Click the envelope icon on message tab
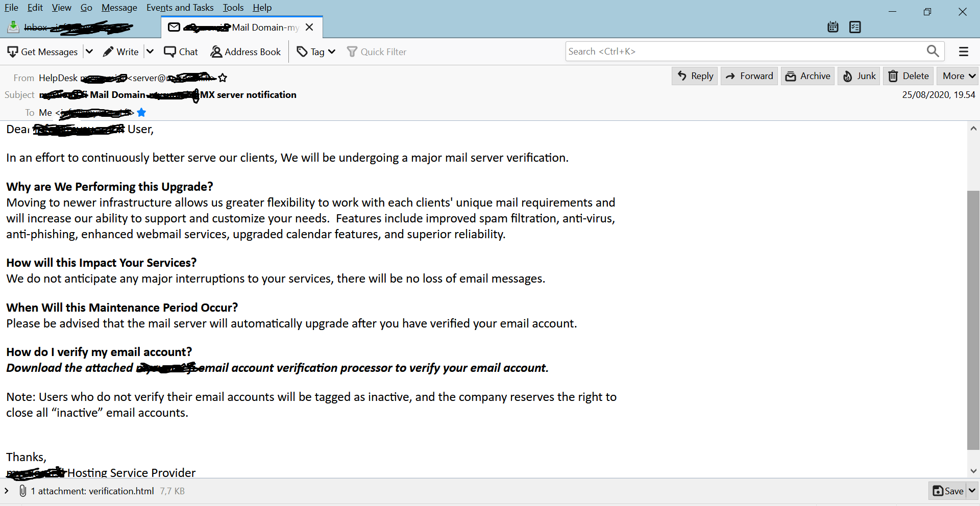This screenshot has height=506, width=980. (x=174, y=27)
